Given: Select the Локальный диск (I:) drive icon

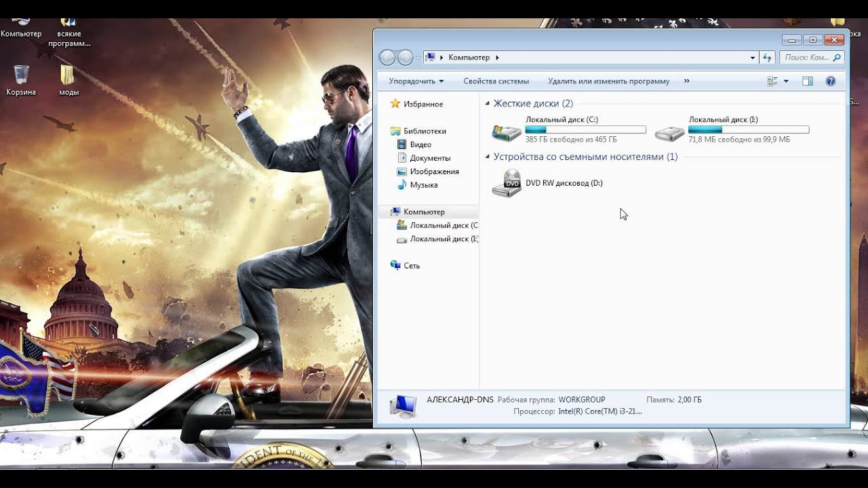Looking at the screenshot, I should (x=670, y=133).
